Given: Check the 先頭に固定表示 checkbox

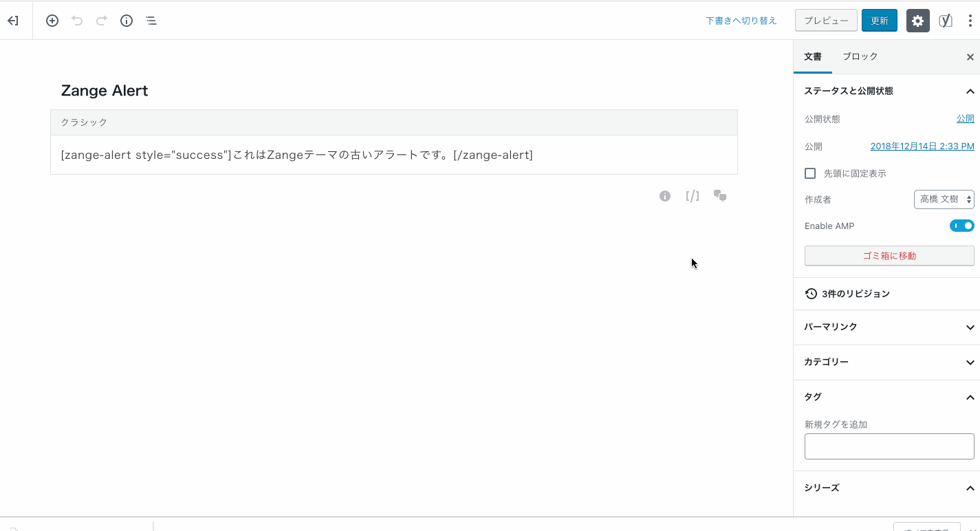Looking at the screenshot, I should point(810,173).
